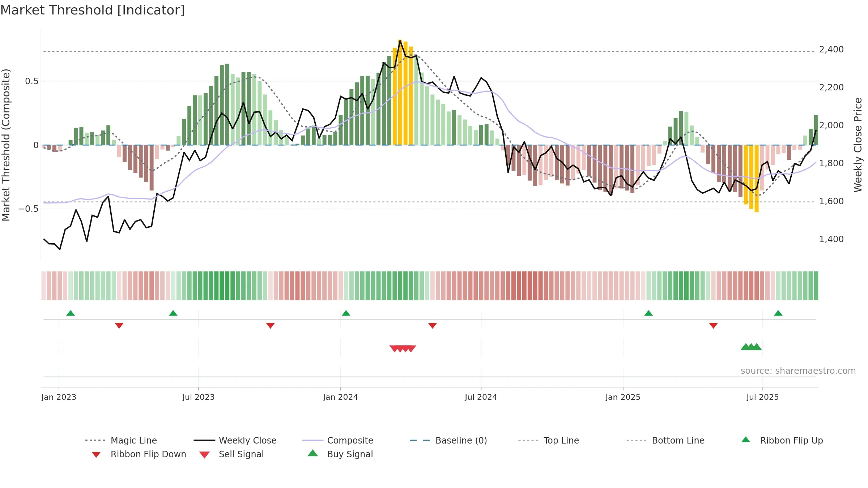Click the 1,800 price axis label
868x488 pixels.
click(831, 163)
